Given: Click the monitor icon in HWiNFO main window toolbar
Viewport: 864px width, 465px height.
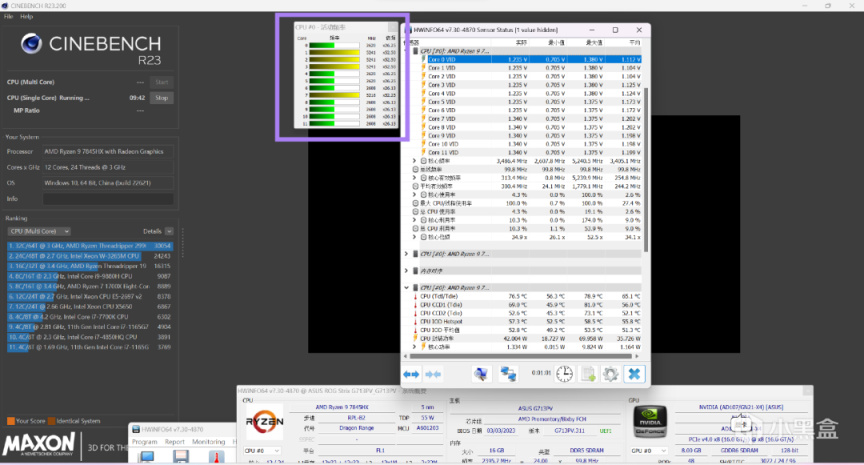Looking at the screenshot, I should (x=147, y=457).
